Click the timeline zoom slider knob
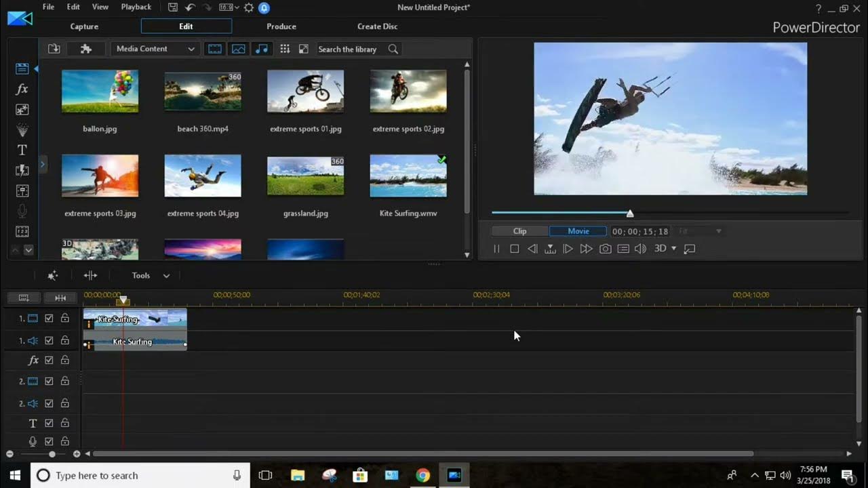Screen dimensions: 868x488 coord(52,454)
